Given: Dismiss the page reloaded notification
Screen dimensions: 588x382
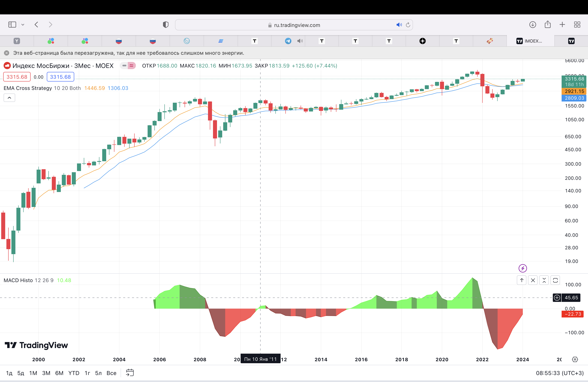Looking at the screenshot, I should point(7,53).
